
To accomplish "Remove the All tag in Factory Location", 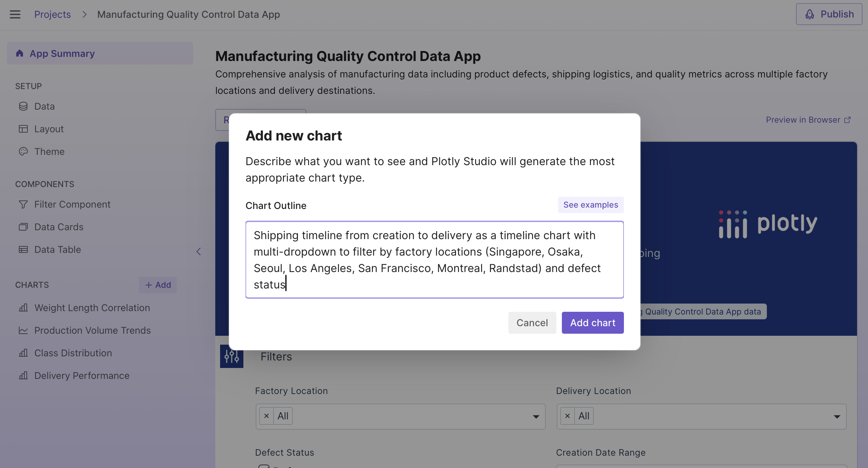I will click(x=266, y=416).
